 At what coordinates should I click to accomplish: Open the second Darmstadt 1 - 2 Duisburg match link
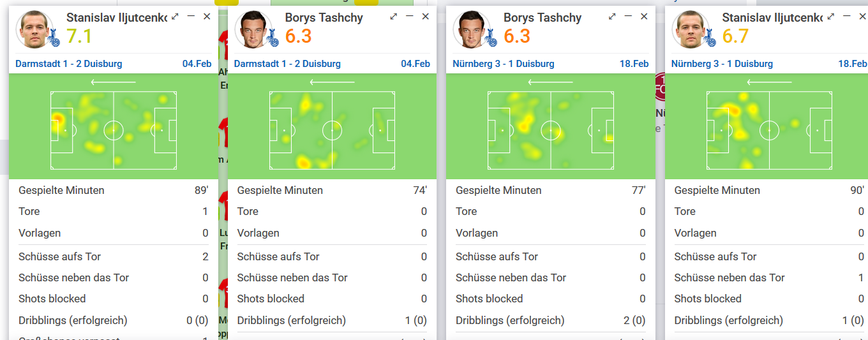pos(287,64)
